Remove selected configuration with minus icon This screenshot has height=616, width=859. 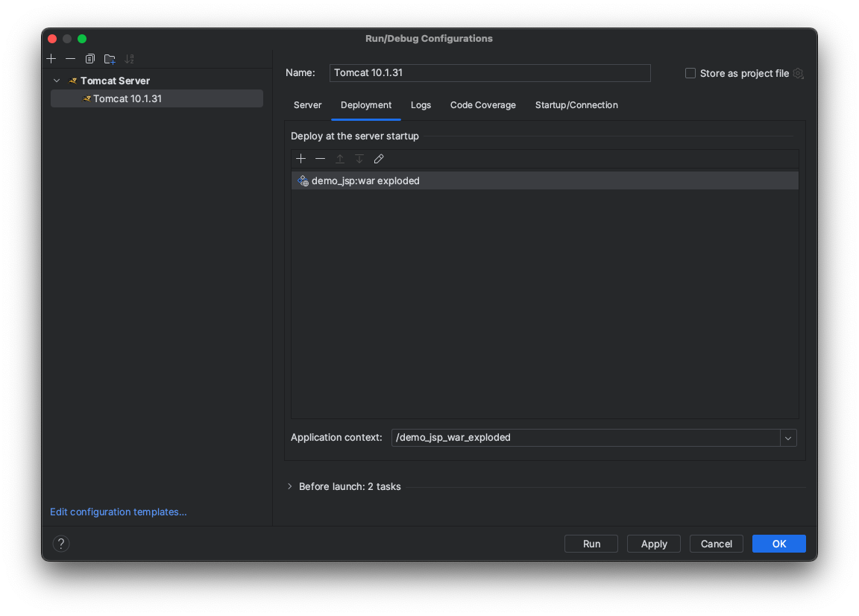(x=70, y=59)
